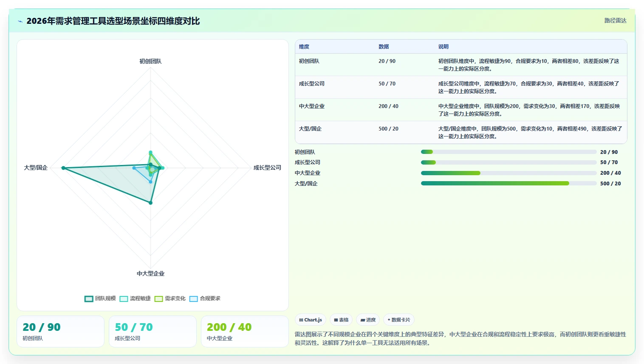Click table cell value 50 / 70
The image size is (644, 364).
click(x=387, y=84)
